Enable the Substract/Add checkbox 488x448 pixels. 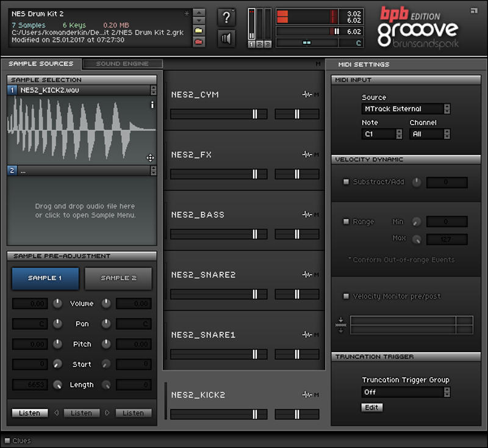point(346,182)
